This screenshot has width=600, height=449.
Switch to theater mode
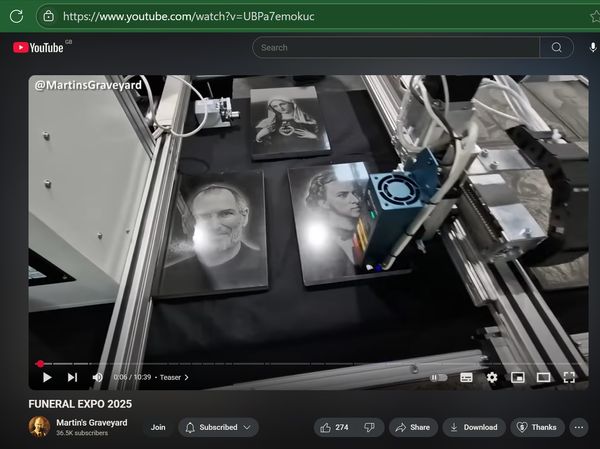(543, 377)
